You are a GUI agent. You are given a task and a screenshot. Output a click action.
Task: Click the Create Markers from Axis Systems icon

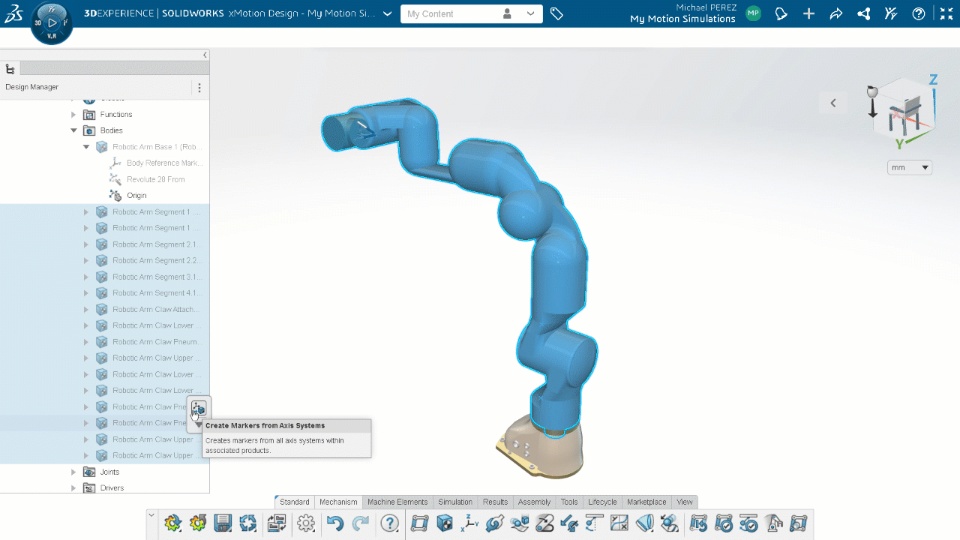(198, 408)
